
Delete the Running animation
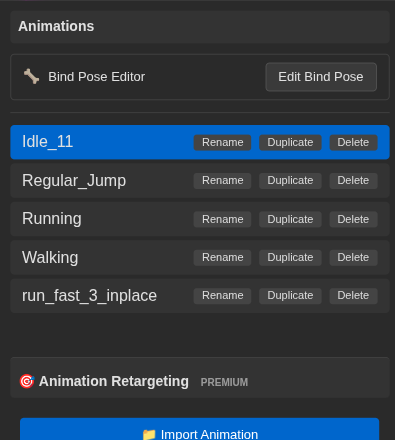point(353,219)
